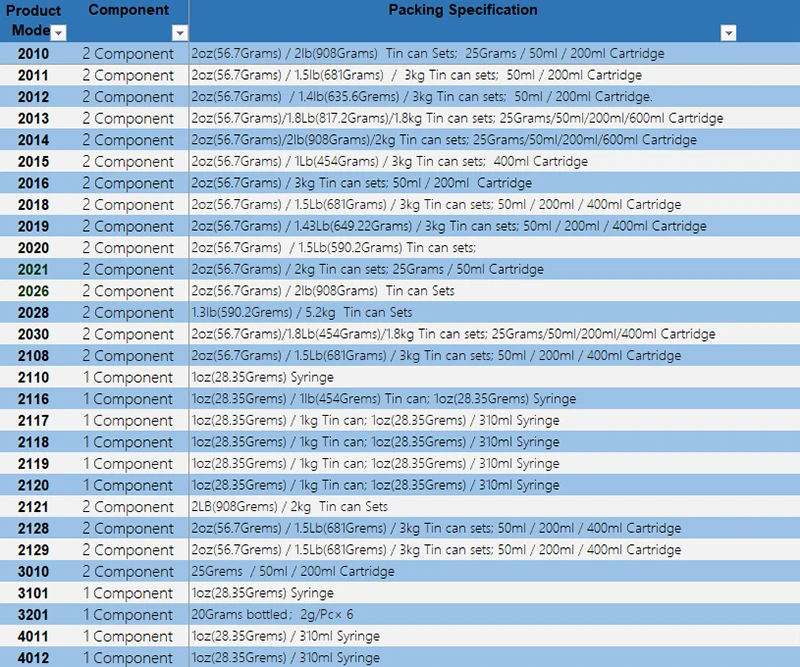Select product mode cell 2010
The height and width of the screenshot is (667, 800).
(34, 54)
